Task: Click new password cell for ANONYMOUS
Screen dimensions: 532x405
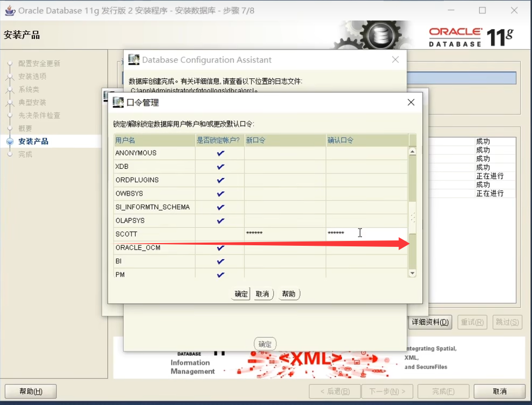Action: (285, 153)
